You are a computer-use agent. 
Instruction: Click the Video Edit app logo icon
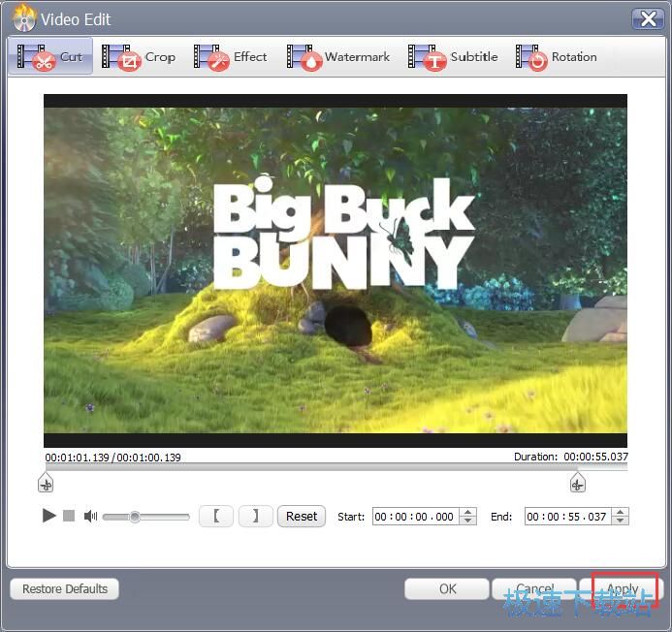coord(23,18)
